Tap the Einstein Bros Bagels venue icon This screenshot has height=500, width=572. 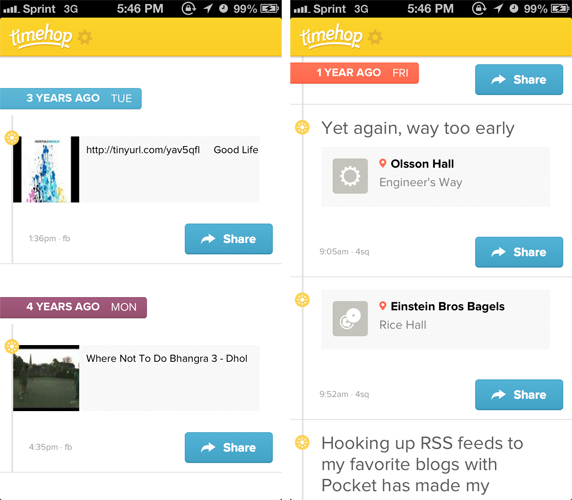(350, 318)
